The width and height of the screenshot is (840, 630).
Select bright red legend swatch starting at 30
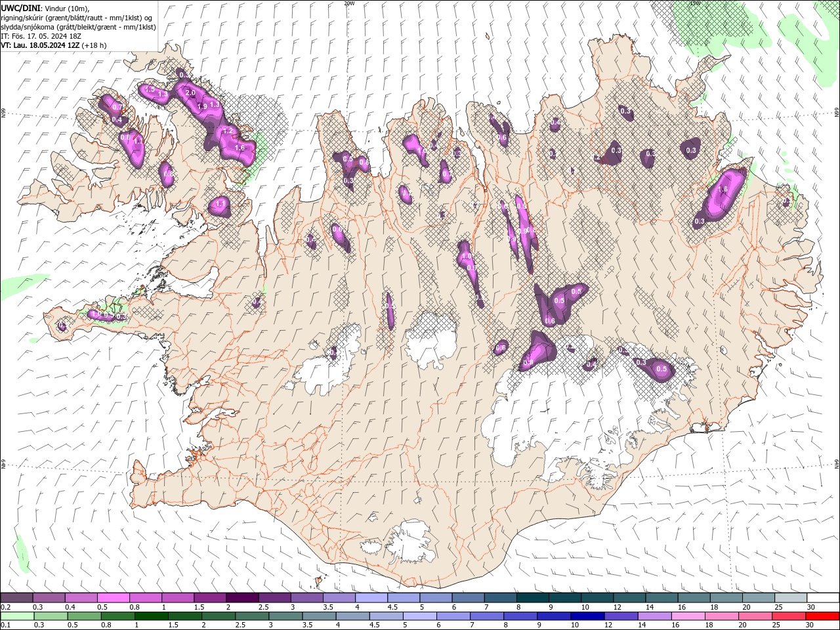(822, 616)
